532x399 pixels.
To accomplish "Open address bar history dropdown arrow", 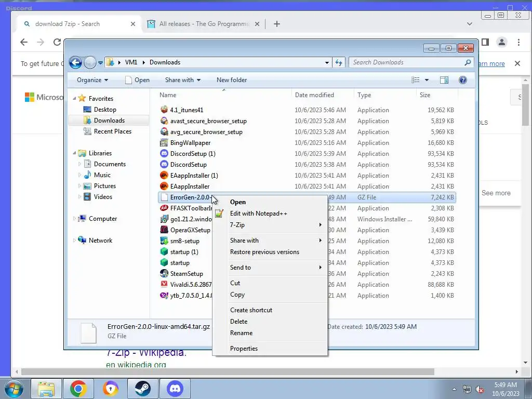I will (327, 62).
